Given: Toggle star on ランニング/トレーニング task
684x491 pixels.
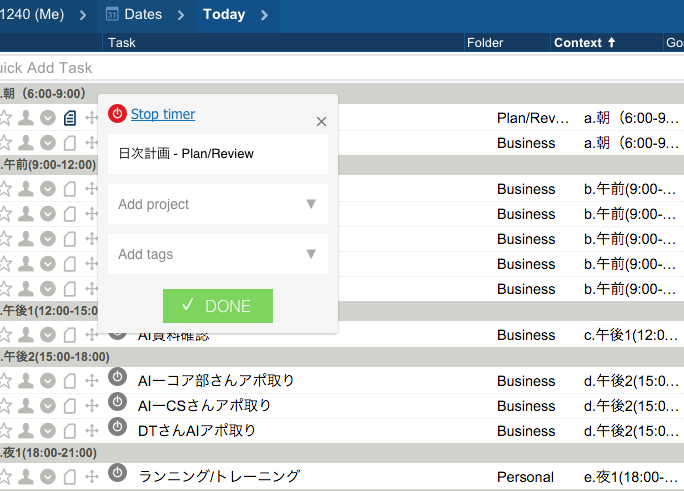Looking at the screenshot, I should (6, 477).
